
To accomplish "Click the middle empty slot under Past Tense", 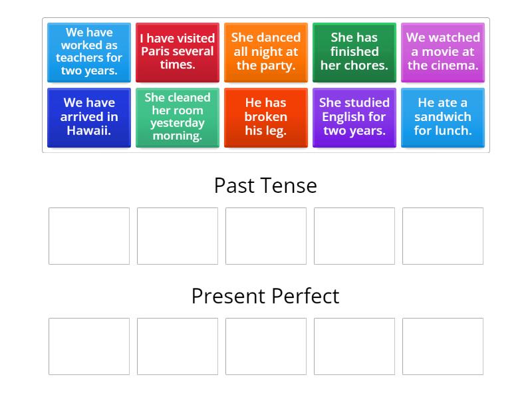I will coord(265,236).
